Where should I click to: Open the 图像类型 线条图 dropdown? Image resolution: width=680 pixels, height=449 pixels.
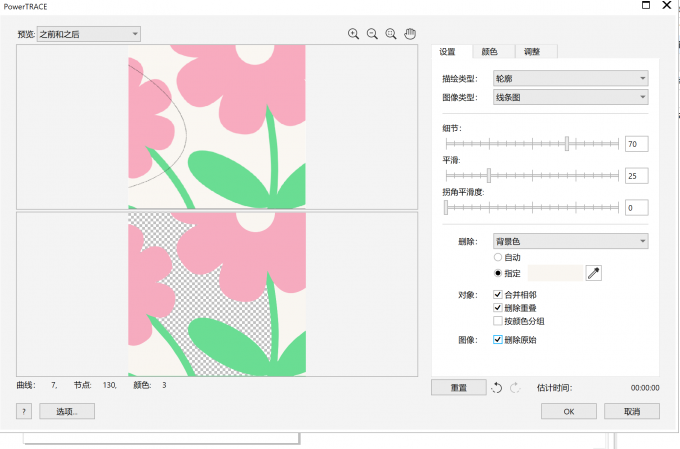pyautogui.click(x=569, y=97)
